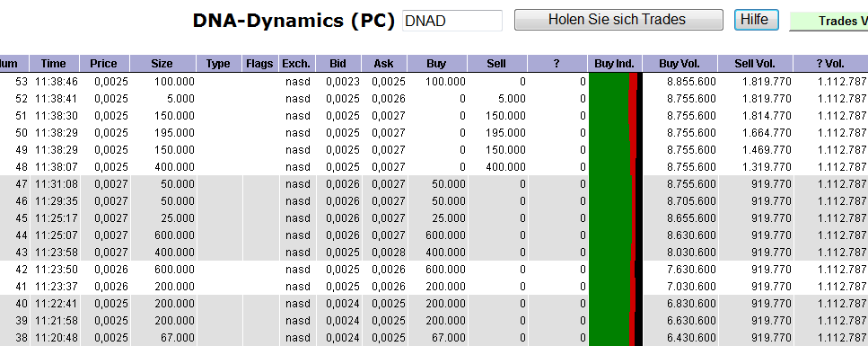
Task: Click Sell Vol. value 1.664.770
Action: click(x=767, y=133)
